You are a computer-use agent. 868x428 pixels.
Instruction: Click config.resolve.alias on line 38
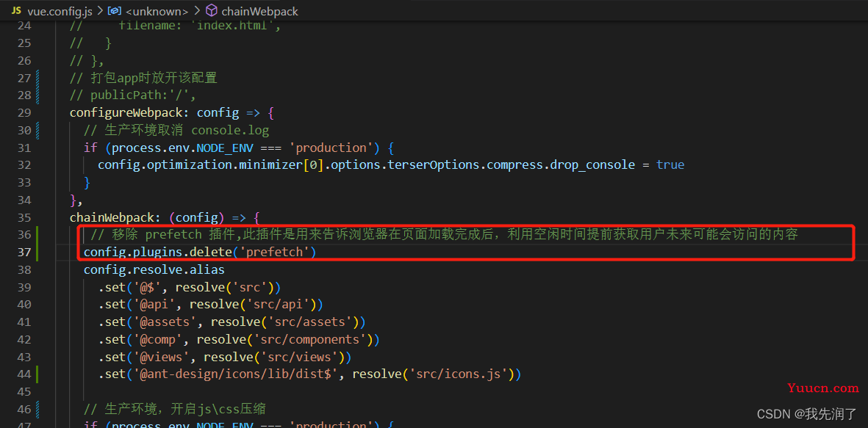154,270
